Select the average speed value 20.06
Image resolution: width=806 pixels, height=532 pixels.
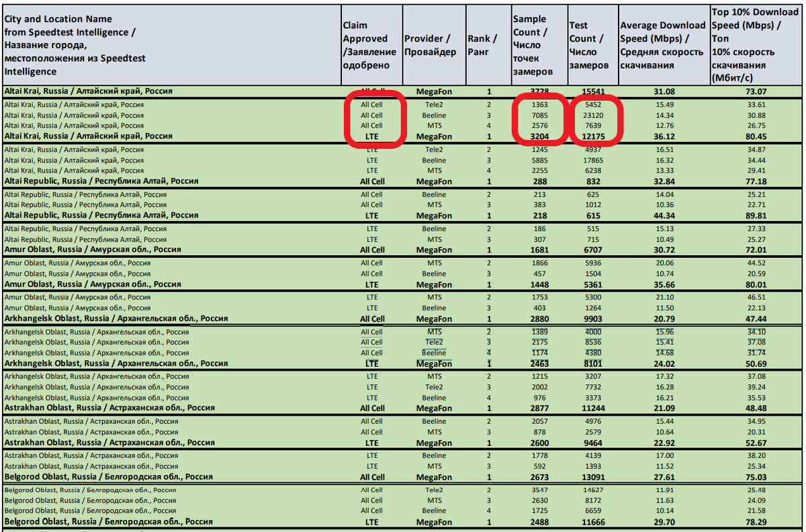point(664,263)
